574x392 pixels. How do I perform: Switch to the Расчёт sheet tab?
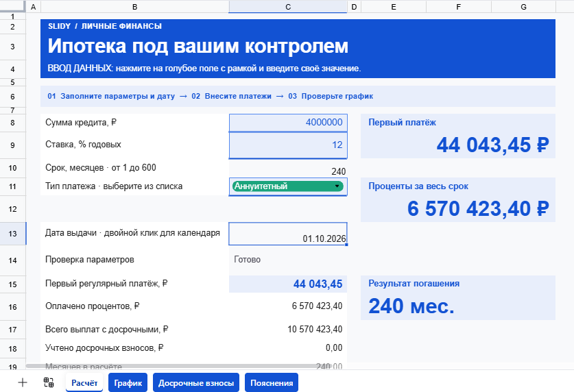click(x=84, y=382)
